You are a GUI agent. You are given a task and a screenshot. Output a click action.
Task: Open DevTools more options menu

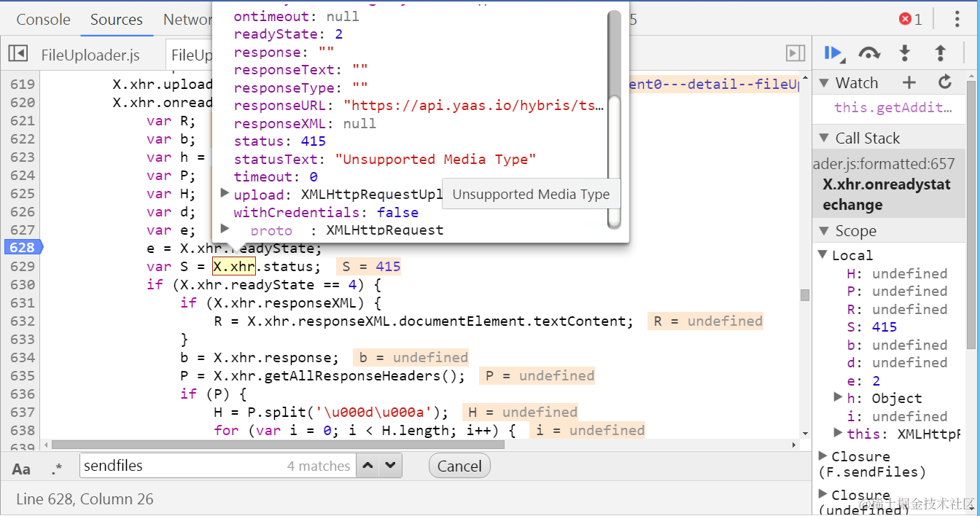(x=957, y=19)
